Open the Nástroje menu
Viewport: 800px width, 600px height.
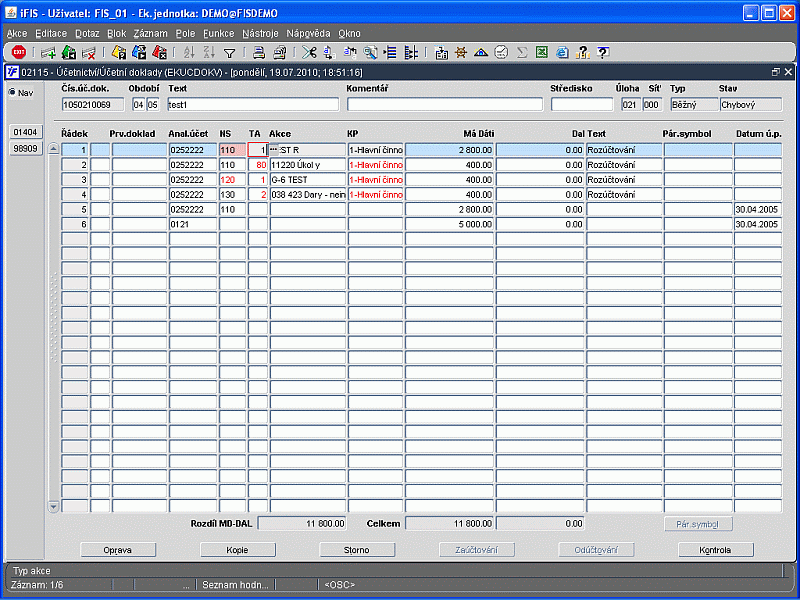(260, 34)
